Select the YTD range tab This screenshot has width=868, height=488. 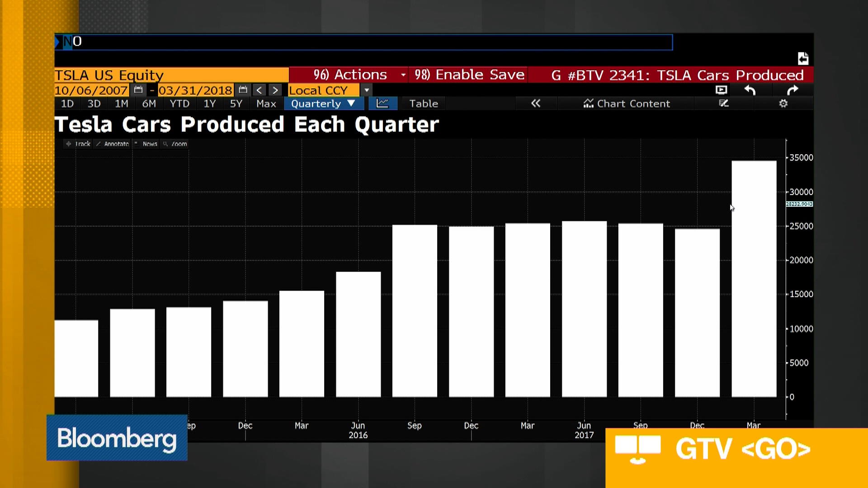(179, 103)
